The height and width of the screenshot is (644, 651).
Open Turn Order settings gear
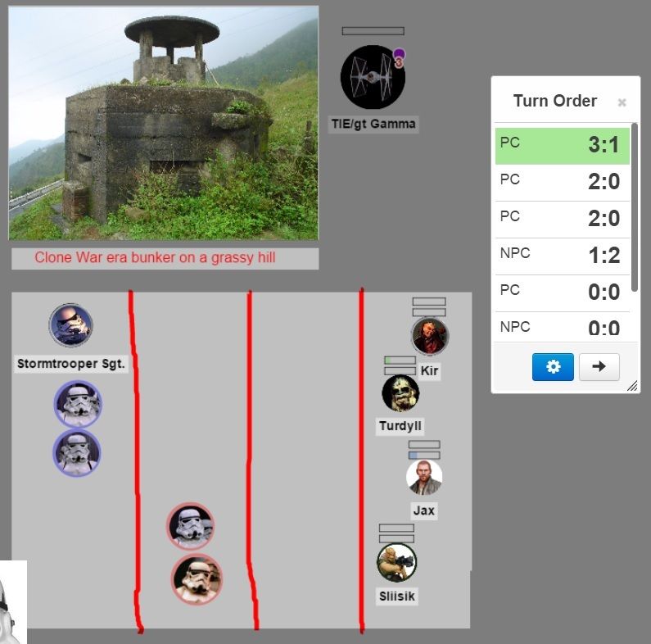[x=553, y=367]
